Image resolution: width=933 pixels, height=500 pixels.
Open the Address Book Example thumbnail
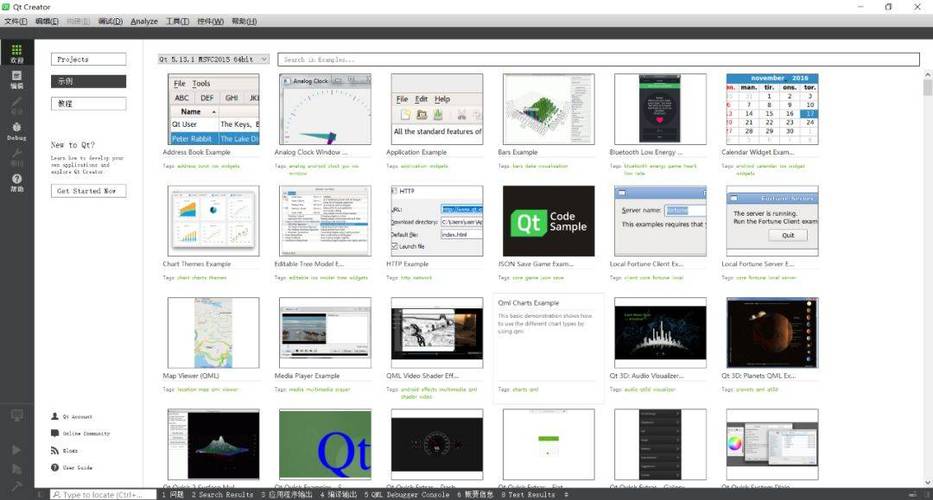tap(214, 109)
